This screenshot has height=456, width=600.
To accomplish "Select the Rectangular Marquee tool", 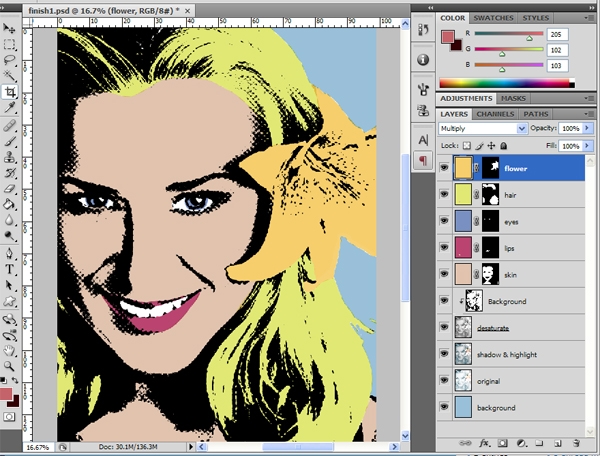I will pos(9,45).
